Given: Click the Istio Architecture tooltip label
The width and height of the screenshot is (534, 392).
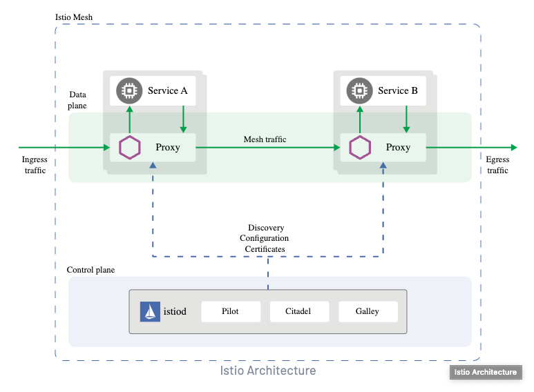Looking at the screenshot, I should click(x=486, y=372).
